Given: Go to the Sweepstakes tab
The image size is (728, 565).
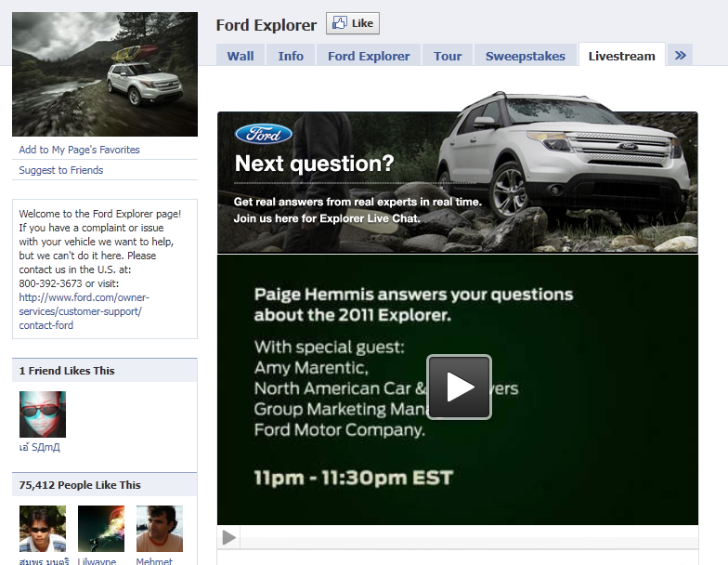Looking at the screenshot, I should [526, 56].
